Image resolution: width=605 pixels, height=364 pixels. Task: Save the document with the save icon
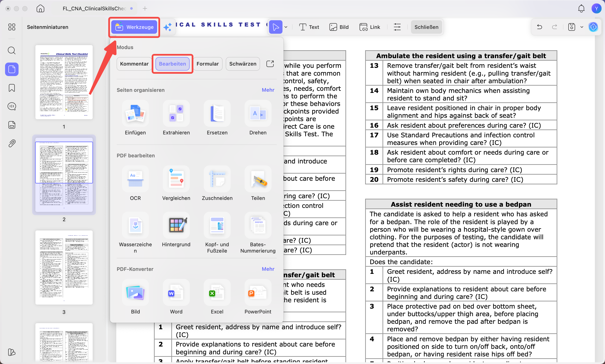pos(572,27)
